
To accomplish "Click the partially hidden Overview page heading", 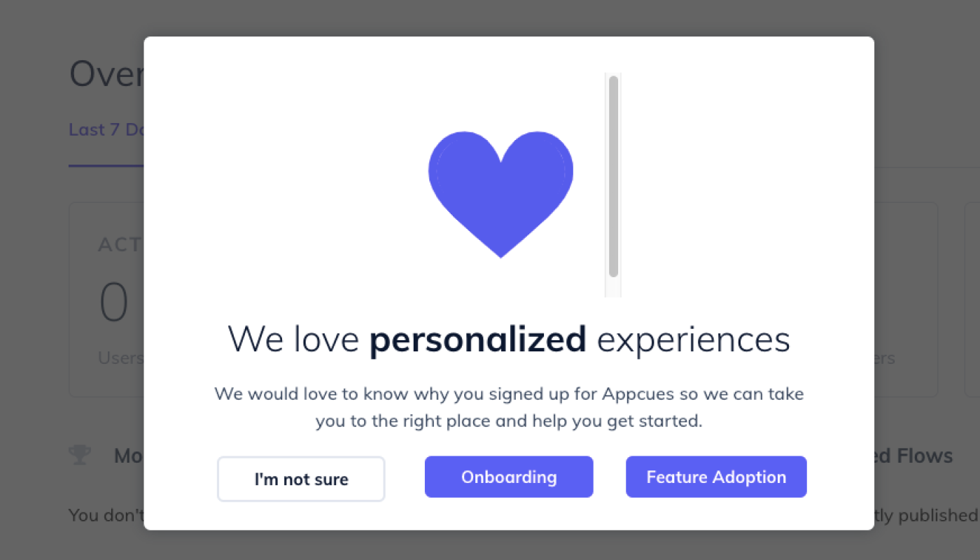I will (x=106, y=74).
